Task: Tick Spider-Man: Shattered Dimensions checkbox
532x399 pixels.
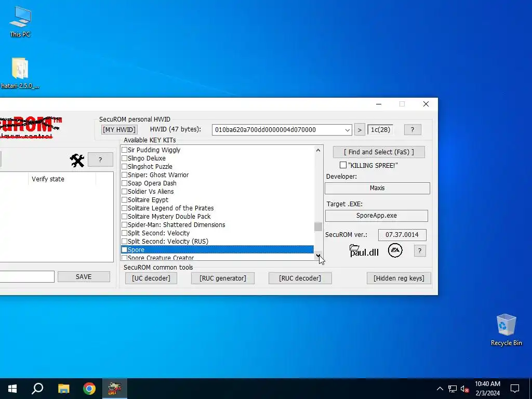Action: coord(124,225)
